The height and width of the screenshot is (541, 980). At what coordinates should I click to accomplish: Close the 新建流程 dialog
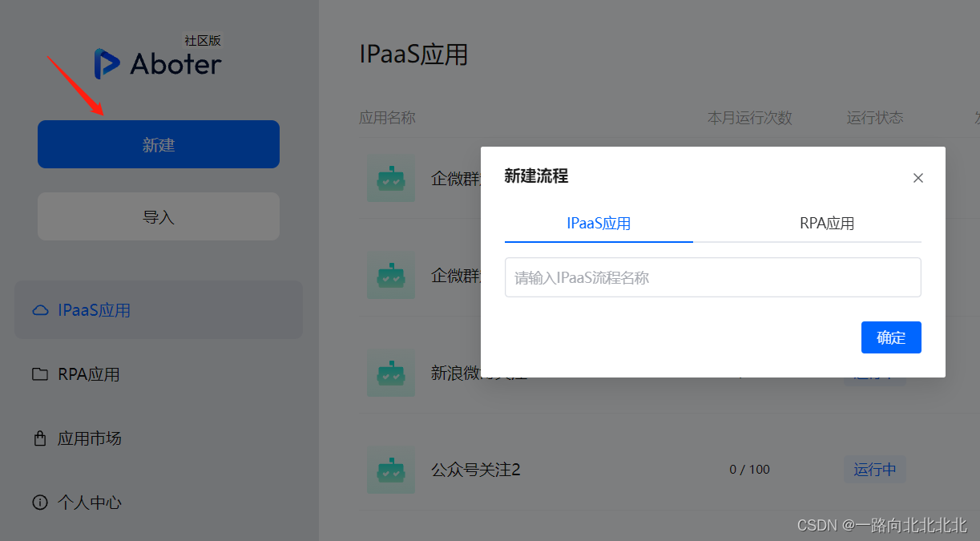coord(917,178)
